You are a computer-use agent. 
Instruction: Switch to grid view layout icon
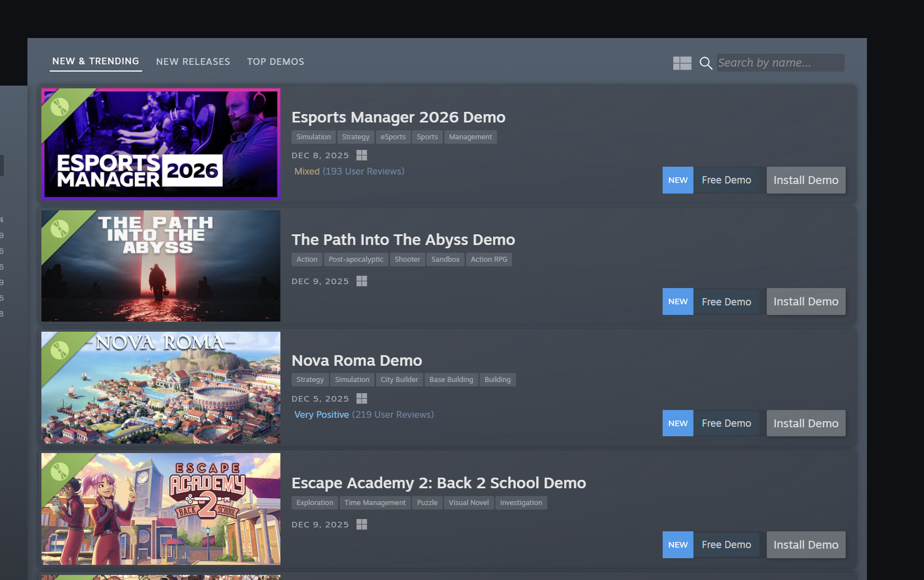[x=682, y=63]
